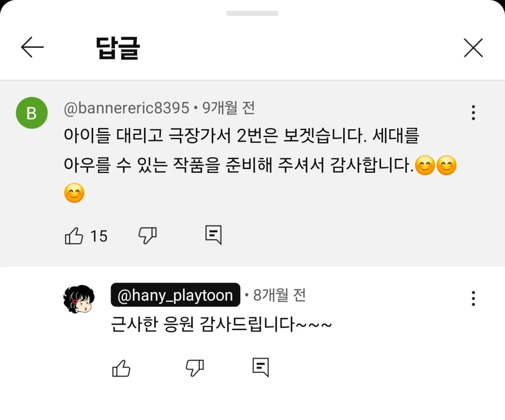Visit the @hany_playtoon channel badge
The image size is (505, 420).
coord(176,295)
